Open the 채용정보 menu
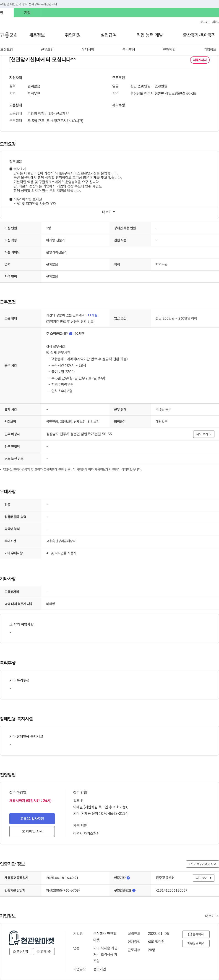Viewport: 219px width, 980px height. (x=37, y=35)
